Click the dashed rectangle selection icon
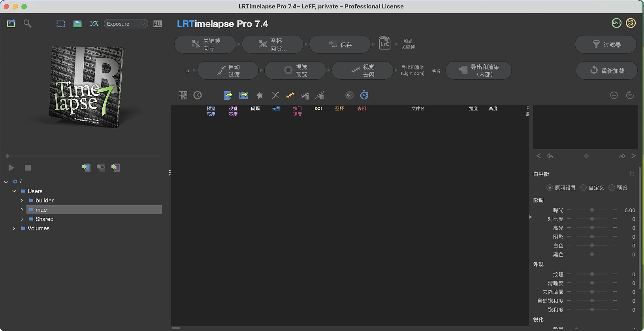644x331 pixels. (x=60, y=24)
